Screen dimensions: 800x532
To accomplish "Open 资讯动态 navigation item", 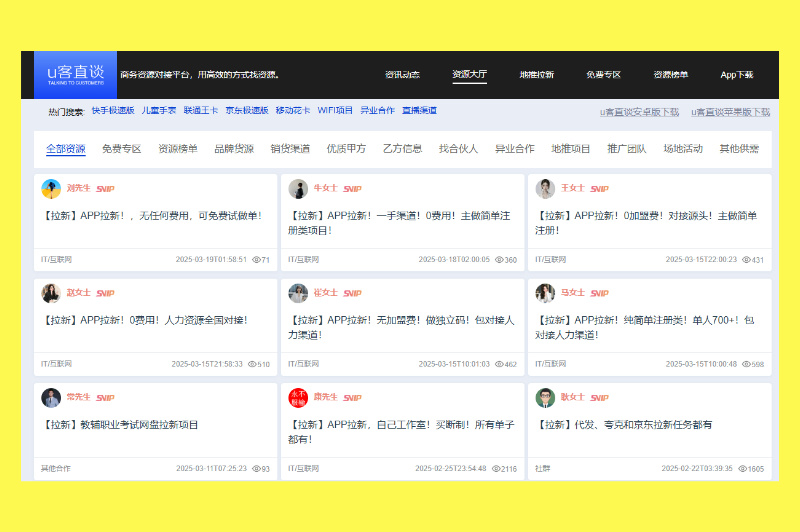I will (403, 75).
